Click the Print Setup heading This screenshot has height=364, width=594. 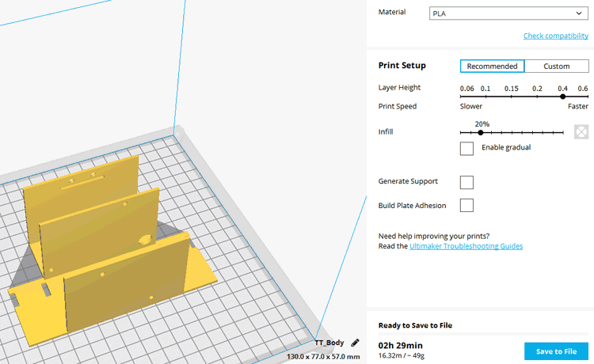[x=402, y=65]
